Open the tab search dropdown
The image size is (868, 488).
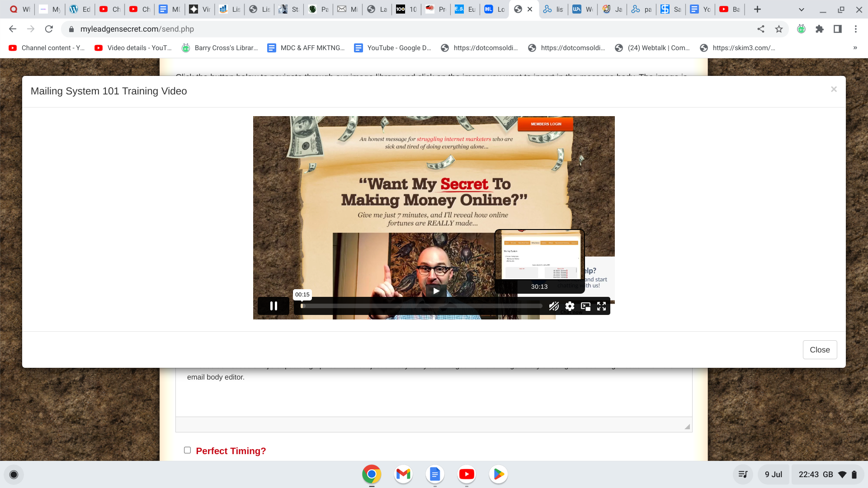[801, 9]
